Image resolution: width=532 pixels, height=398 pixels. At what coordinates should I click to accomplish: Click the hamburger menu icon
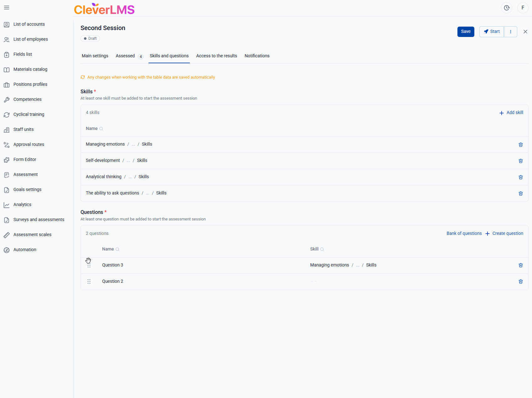click(x=7, y=8)
